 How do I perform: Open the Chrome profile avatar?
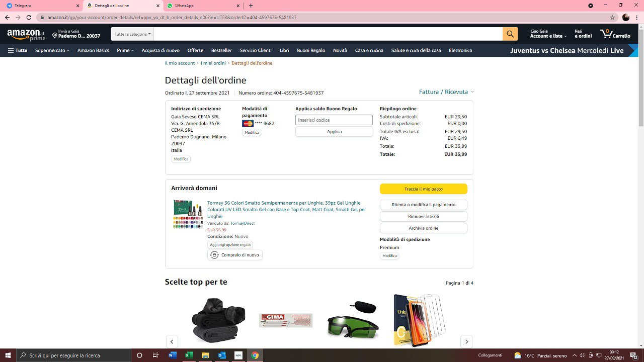tap(626, 17)
